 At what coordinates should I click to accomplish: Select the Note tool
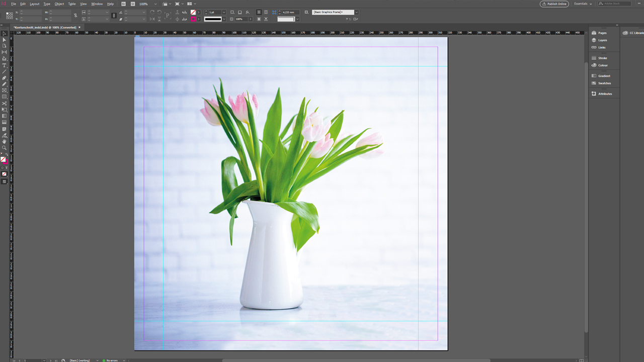click(x=5, y=129)
